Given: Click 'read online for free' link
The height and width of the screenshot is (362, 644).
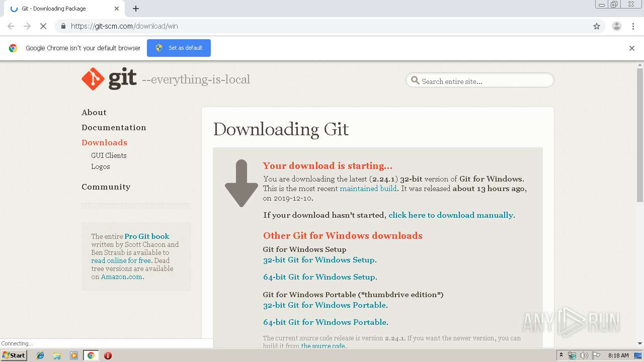Looking at the screenshot, I should [x=121, y=260].
